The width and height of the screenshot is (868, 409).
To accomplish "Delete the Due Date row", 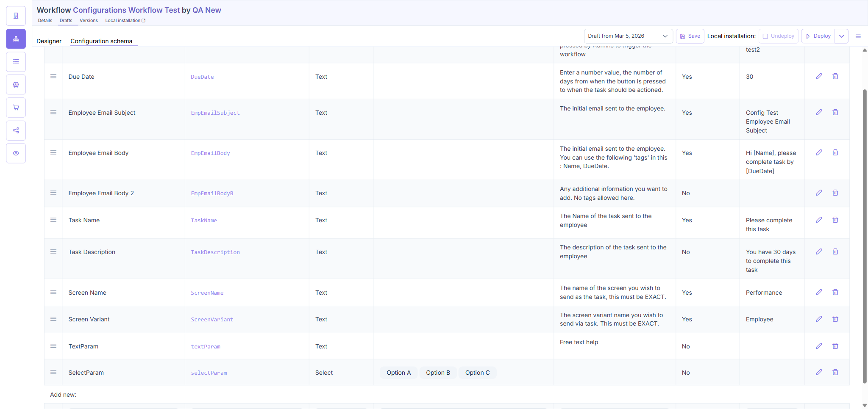I will click(x=835, y=76).
